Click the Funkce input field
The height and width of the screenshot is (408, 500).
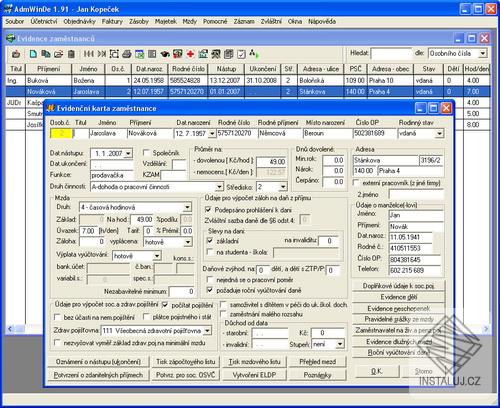coord(112,175)
